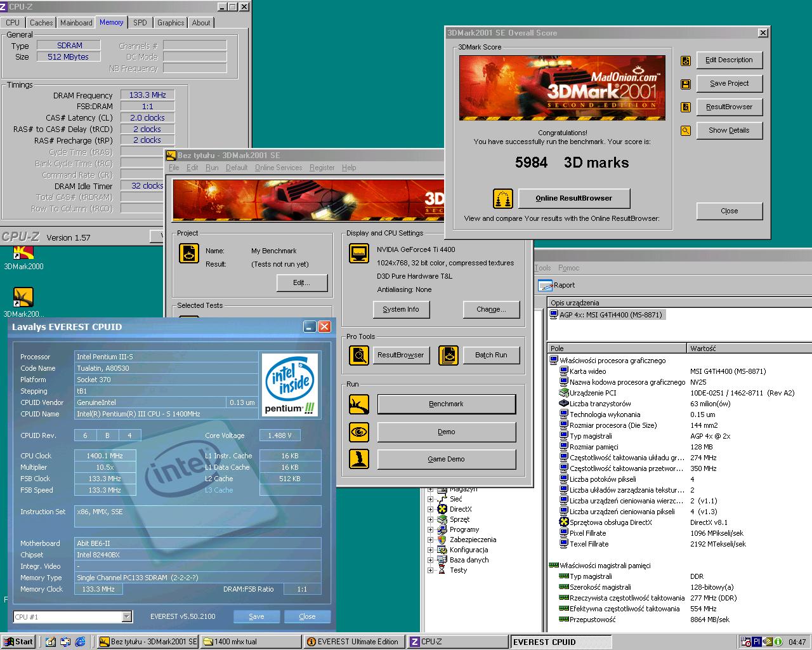Click the Start button on taskbar
Viewport: 812px width, 650px height.
point(18,642)
